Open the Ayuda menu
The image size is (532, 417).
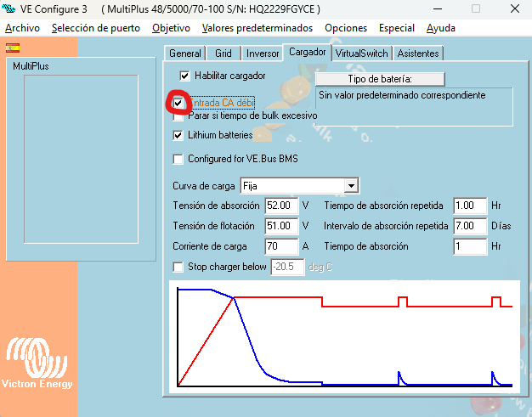441,28
